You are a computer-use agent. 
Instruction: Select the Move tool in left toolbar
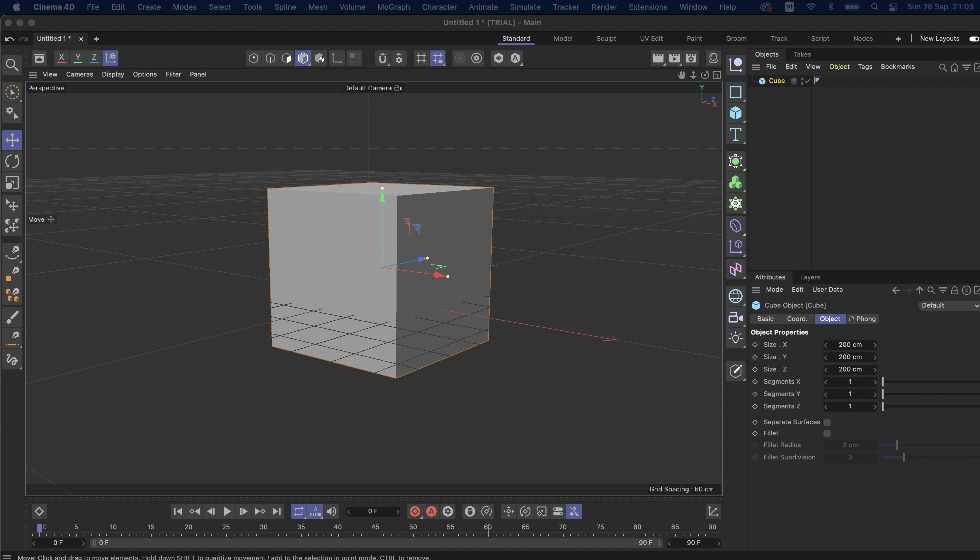pyautogui.click(x=12, y=140)
